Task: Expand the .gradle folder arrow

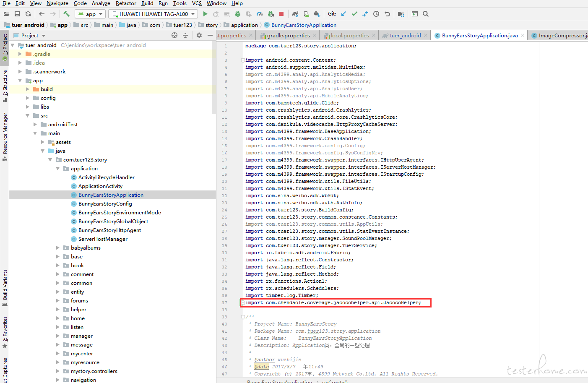Action: tap(20, 54)
